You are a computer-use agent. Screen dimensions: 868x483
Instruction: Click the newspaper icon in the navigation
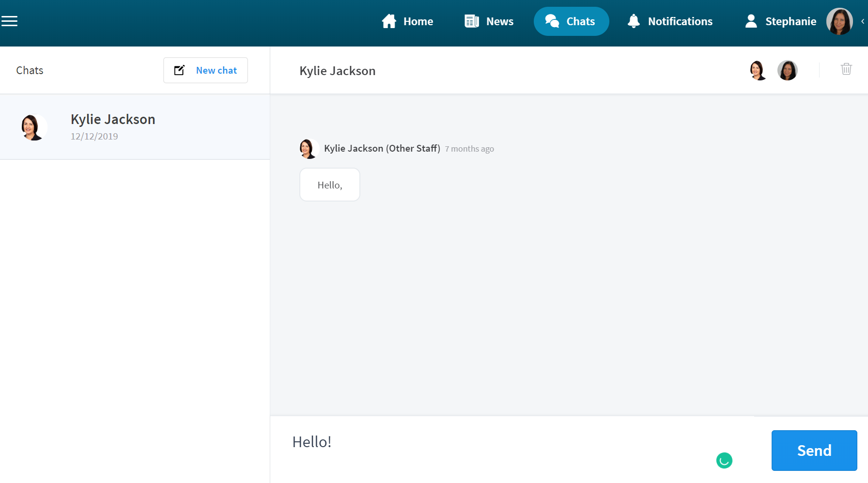click(x=472, y=21)
